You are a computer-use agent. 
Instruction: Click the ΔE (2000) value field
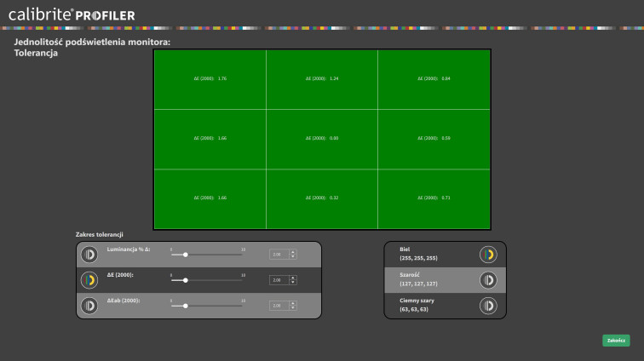tap(279, 279)
